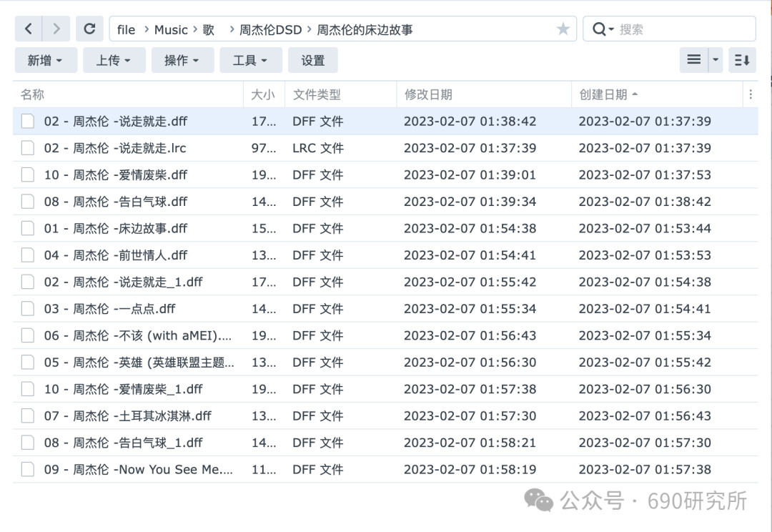Expand view mode dropdown arrow
The width and height of the screenshot is (772, 532).
(x=716, y=60)
